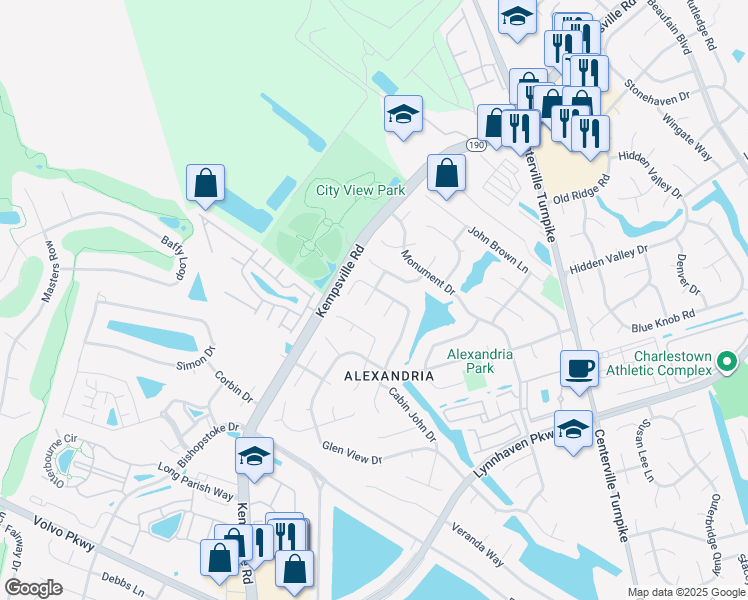Click the shopping bag marker beside route 190
748x600 pixels.
(447, 174)
